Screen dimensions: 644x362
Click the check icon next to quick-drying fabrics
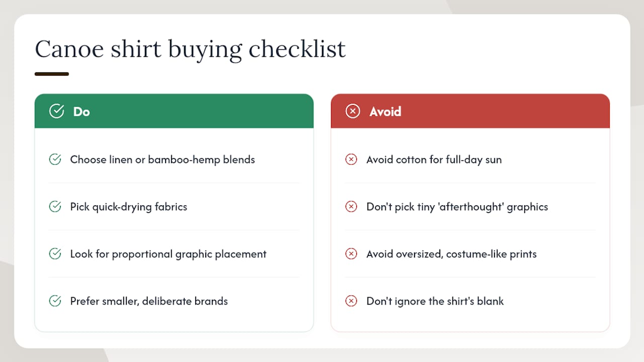55,207
